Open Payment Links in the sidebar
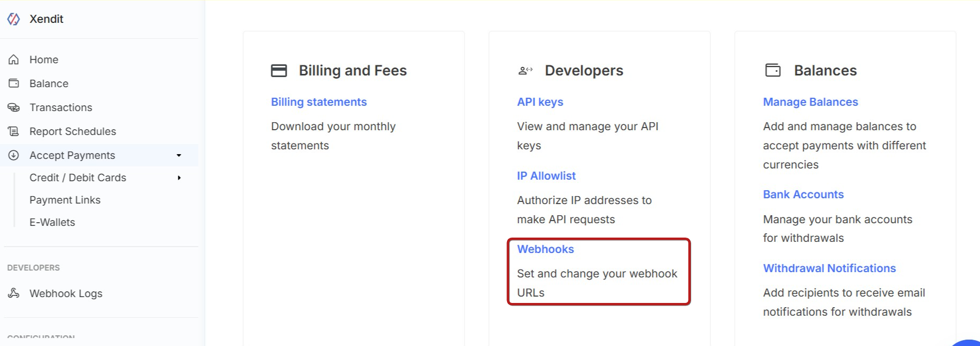Screen dimensions: 980x346 (x=65, y=200)
